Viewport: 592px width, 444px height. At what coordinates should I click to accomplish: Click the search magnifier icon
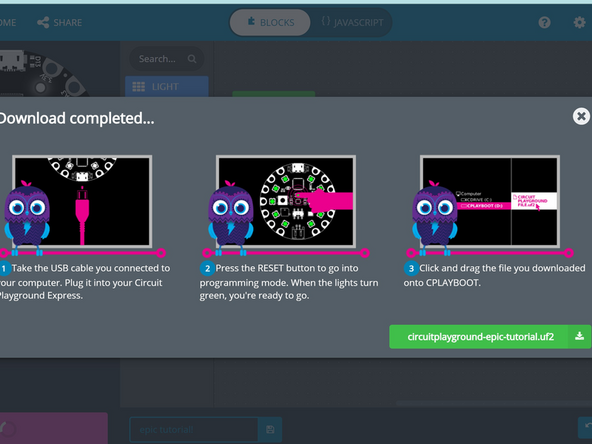[x=192, y=59]
